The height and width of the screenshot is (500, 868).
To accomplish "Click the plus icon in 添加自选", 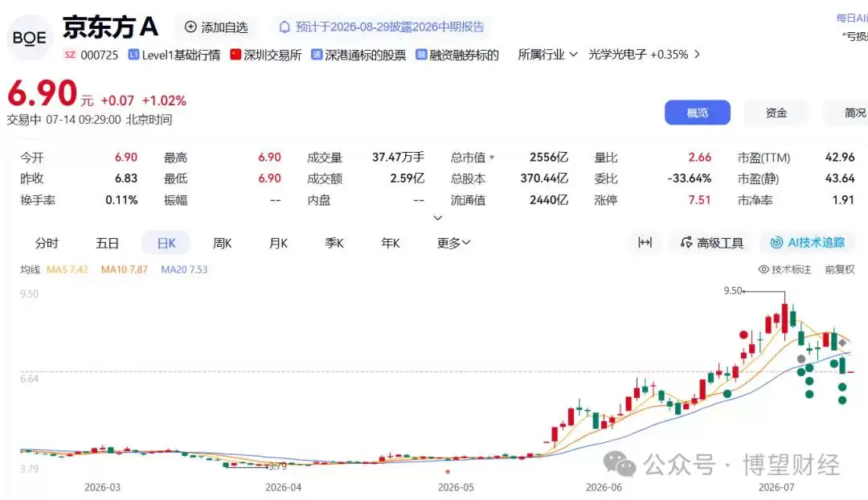I will [x=190, y=27].
